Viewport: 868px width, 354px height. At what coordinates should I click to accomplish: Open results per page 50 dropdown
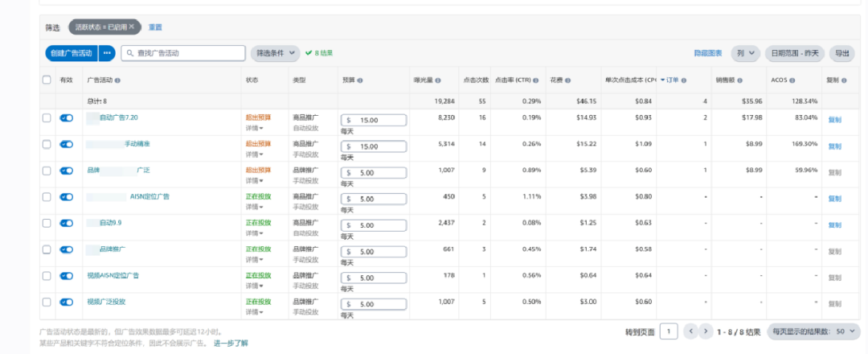(x=813, y=331)
